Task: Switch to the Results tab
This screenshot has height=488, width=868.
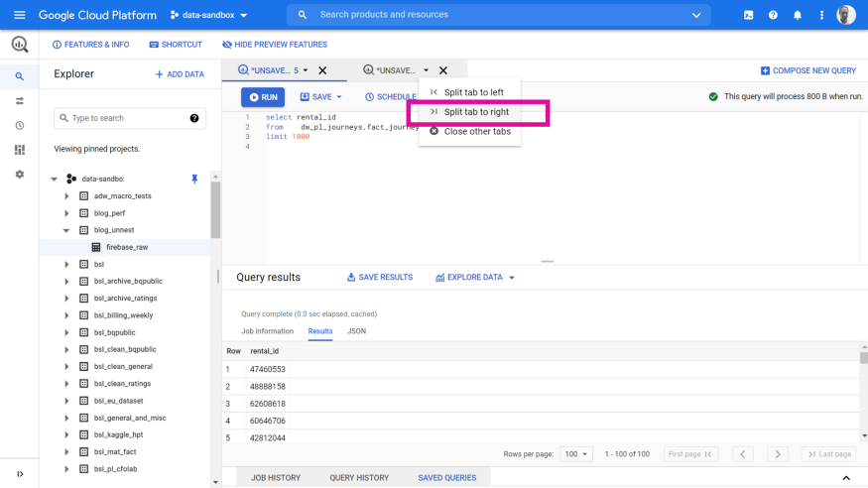Action: coord(320,331)
